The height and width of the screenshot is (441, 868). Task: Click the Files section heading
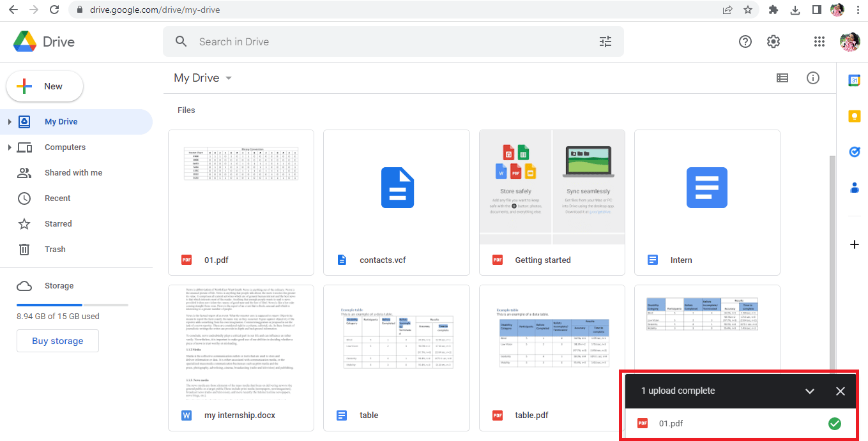(187, 110)
